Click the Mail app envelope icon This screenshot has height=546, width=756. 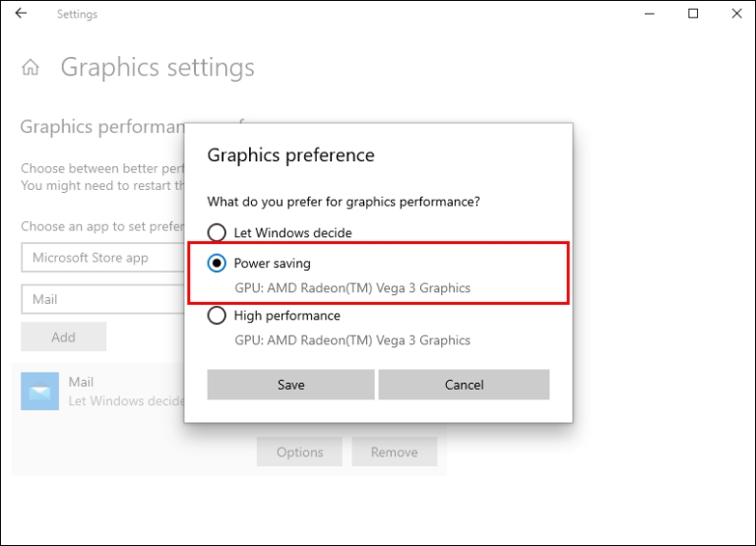pyautogui.click(x=40, y=391)
